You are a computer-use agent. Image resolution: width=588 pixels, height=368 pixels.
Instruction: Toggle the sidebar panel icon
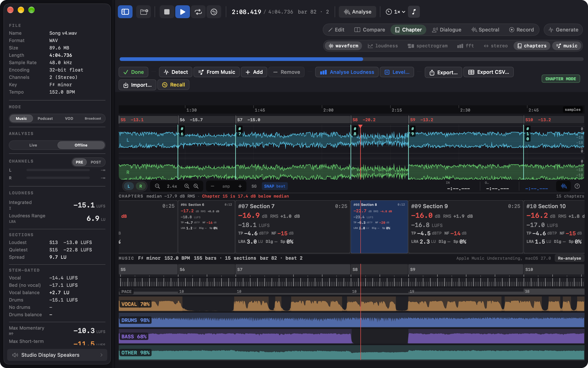[125, 12]
